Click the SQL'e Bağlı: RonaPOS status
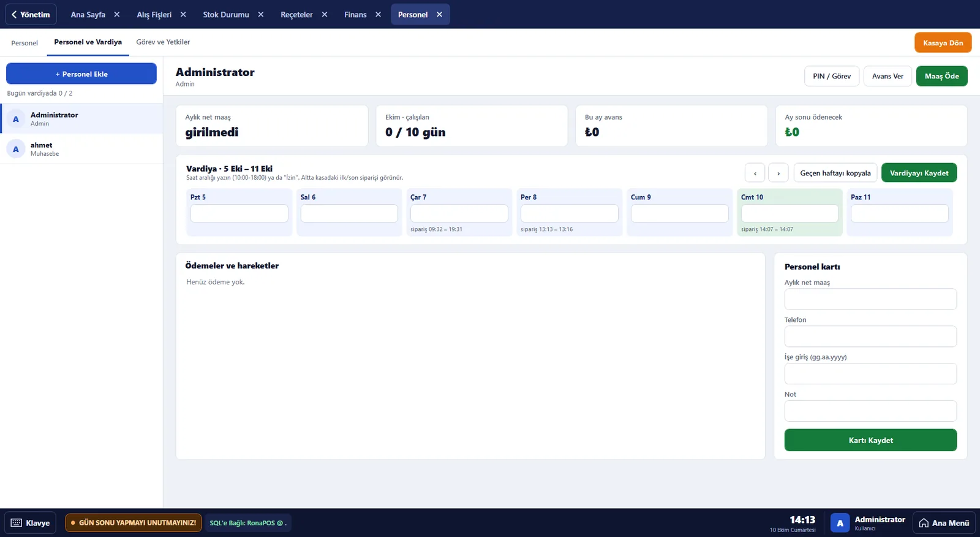The image size is (980, 537). tap(247, 523)
